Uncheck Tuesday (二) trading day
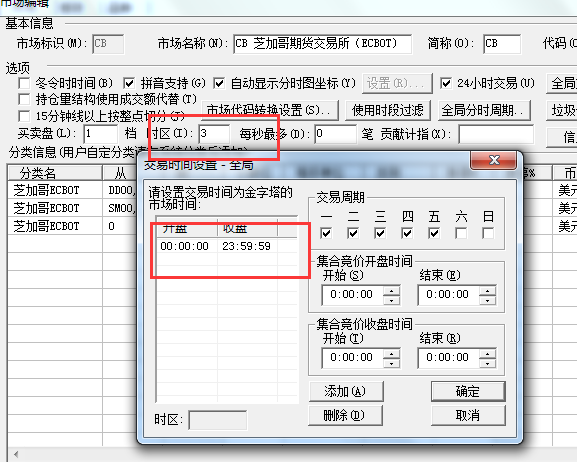This screenshot has height=462, width=577. pyautogui.click(x=353, y=233)
